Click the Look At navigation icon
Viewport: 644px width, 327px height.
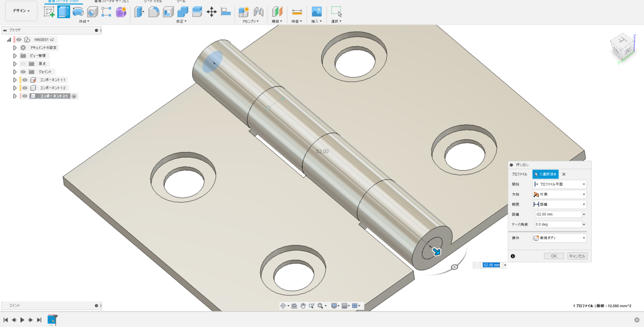pyautogui.click(x=295, y=306)
